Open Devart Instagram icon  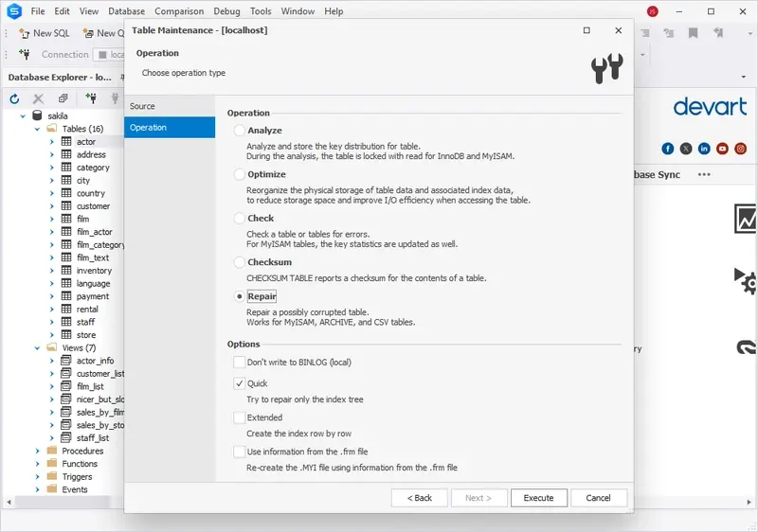(740, 149)
